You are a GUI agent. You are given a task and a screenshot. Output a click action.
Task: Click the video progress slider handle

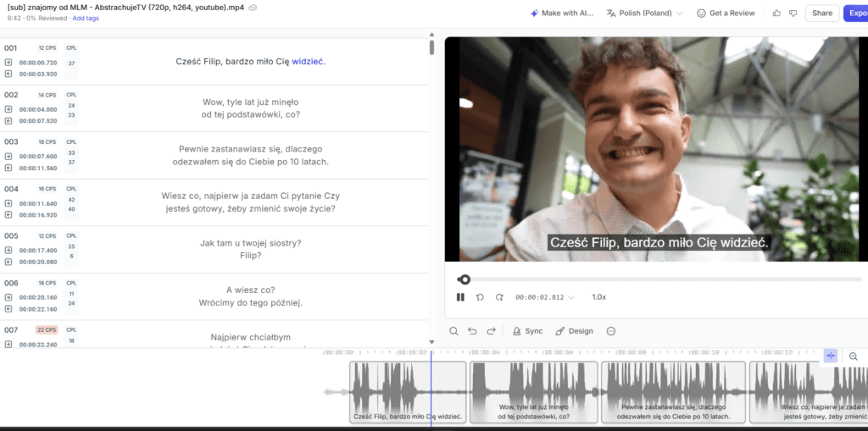(x=464, y=279)
